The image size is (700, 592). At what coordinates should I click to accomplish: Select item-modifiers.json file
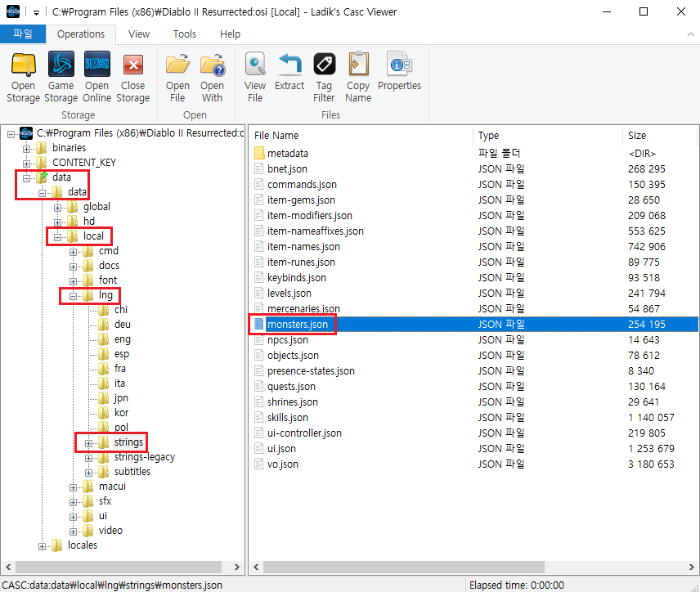pyautogui.click(x=309, y=216)
